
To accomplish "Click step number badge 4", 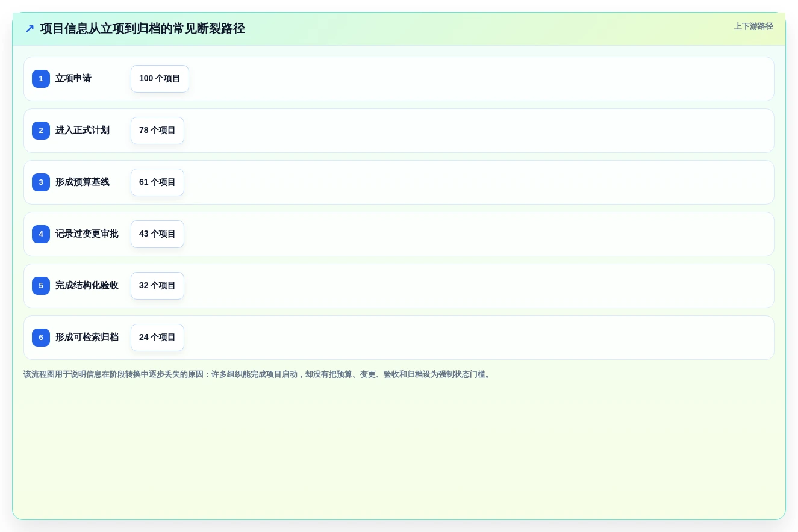I will click(x=41, y=234).
